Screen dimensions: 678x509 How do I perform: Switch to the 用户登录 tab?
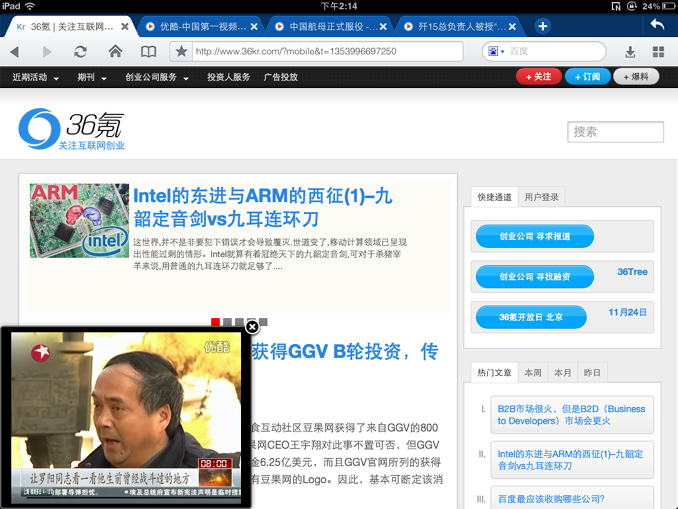(x=541, y=197)
